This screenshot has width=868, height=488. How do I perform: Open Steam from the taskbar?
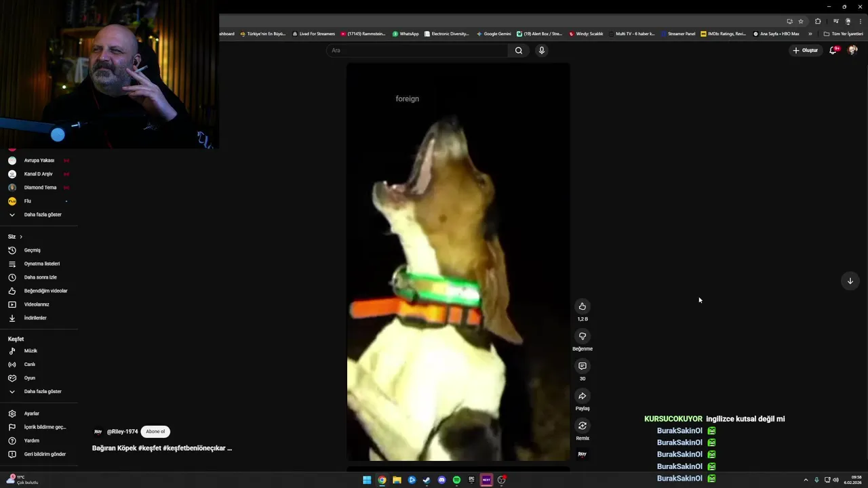click(x=427, y=480)
